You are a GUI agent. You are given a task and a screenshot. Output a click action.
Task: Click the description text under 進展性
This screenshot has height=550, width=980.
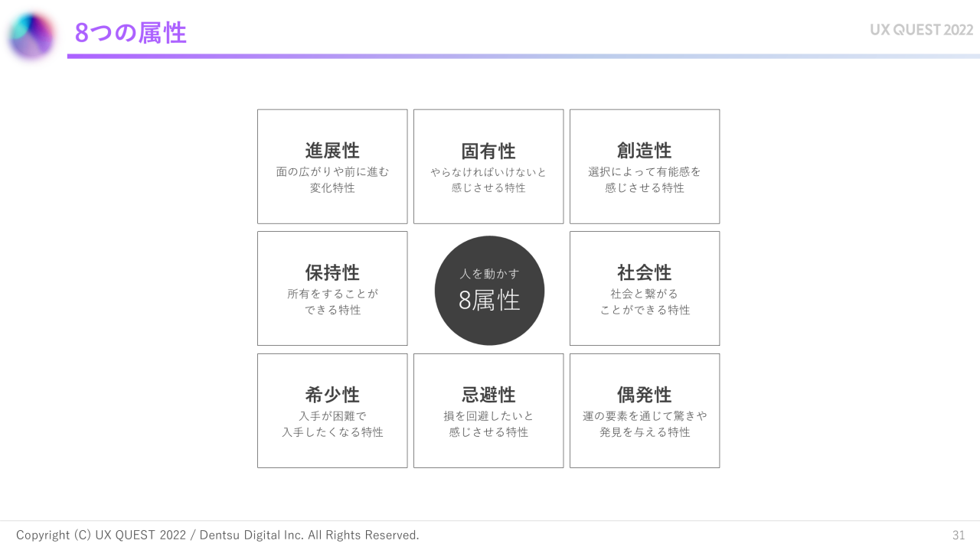tap(332, 180)
